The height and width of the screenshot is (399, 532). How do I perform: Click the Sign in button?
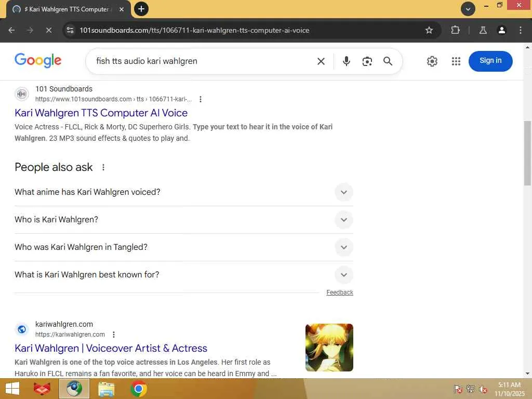click(x=490, y=61)
